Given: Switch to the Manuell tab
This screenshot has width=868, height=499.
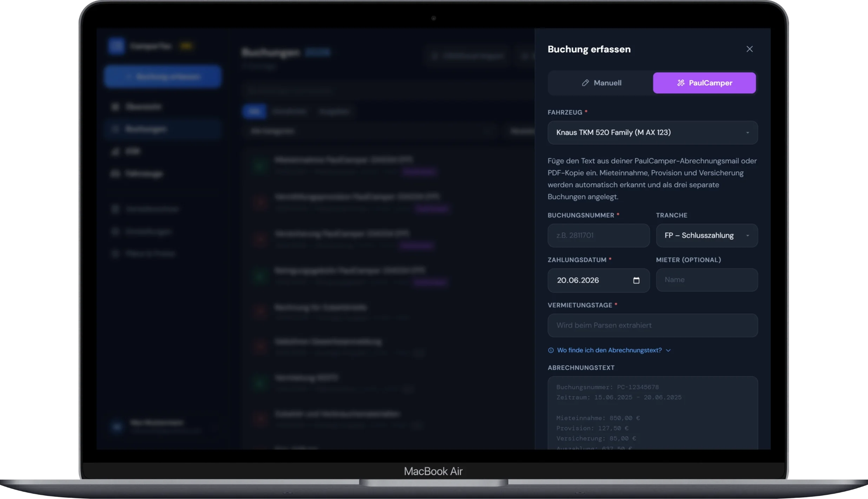Looking at the screenshot, I should pos(601,83).
